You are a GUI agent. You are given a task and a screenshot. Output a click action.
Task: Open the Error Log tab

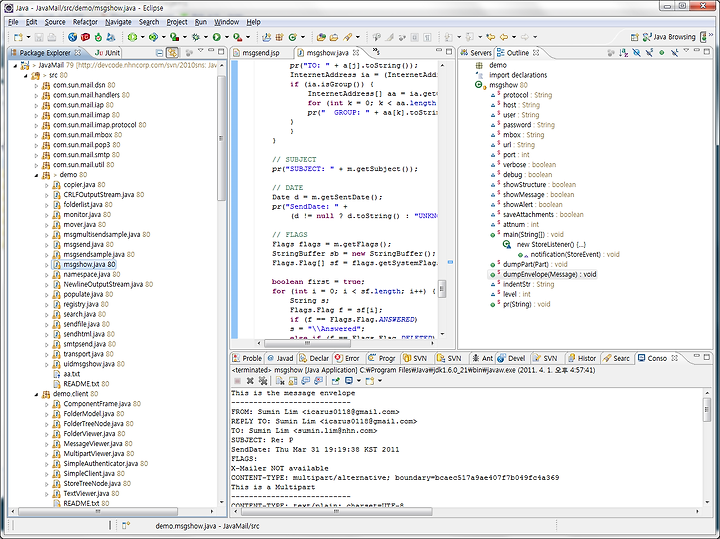click(x=347, y=359)
